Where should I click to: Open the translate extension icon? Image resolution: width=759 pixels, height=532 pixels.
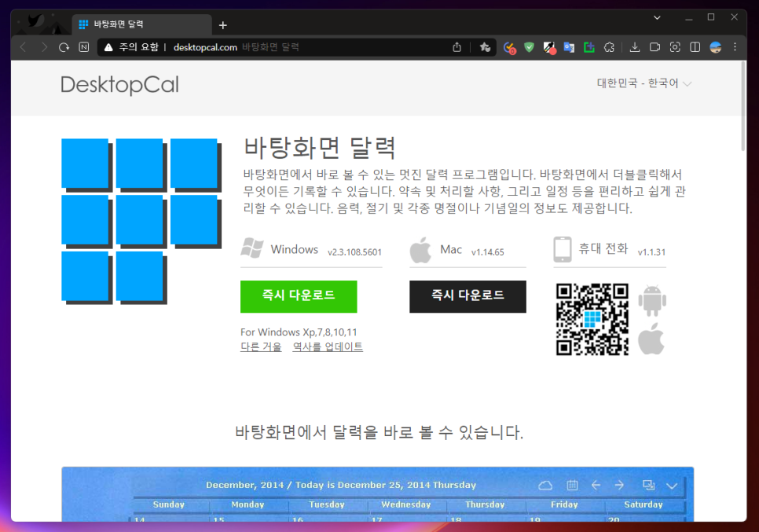pyautogui.click(x=569, y=47)
